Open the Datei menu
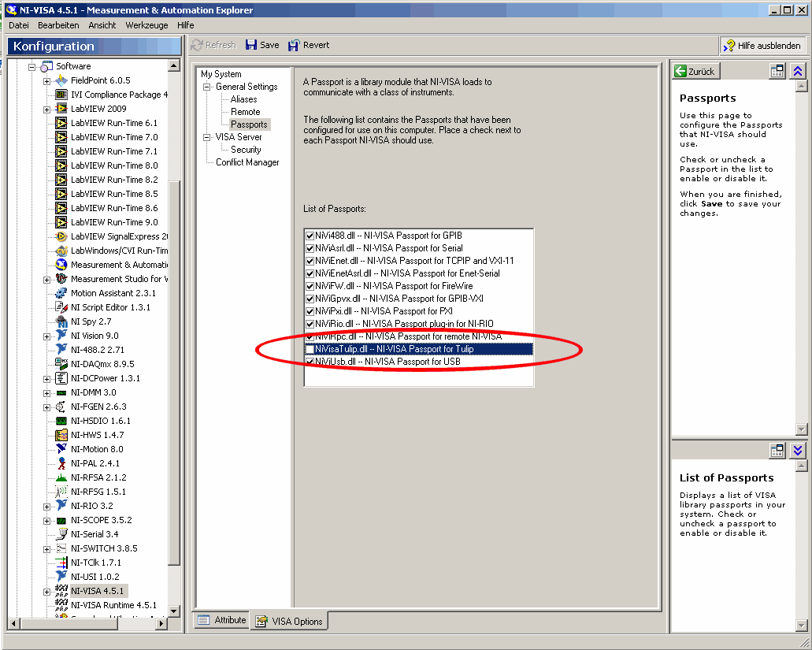This screenshot has width=812, height=650. click(x=19, y=25)
